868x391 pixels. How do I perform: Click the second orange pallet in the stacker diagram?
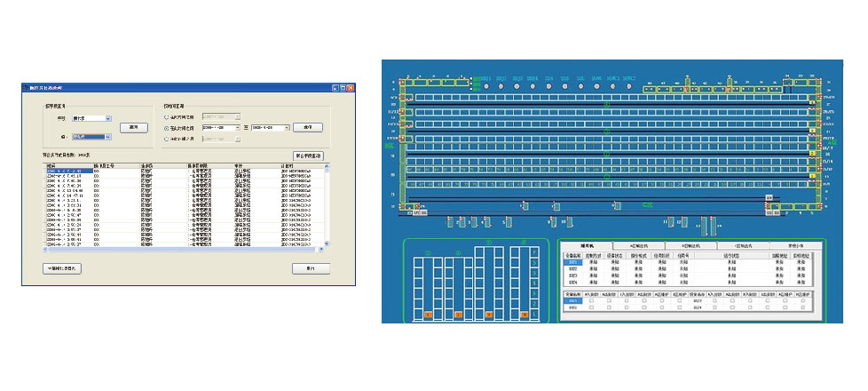[x=458, y=315]
